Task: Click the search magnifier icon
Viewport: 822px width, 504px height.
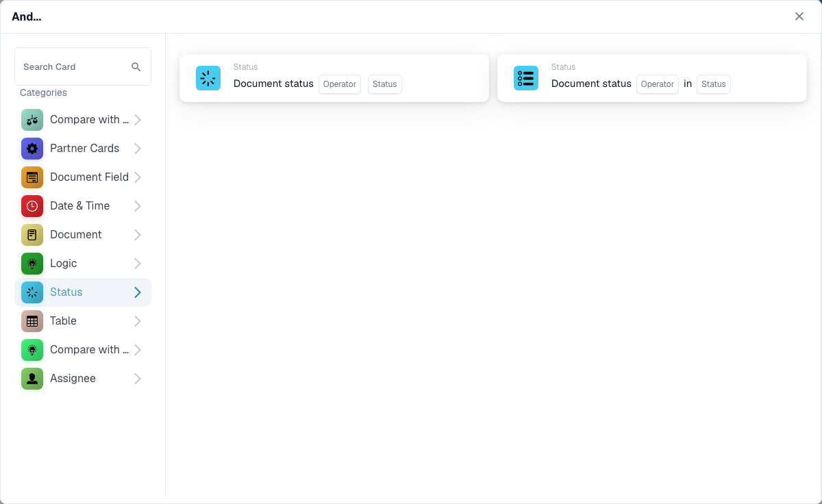Action: pos(136,66)
